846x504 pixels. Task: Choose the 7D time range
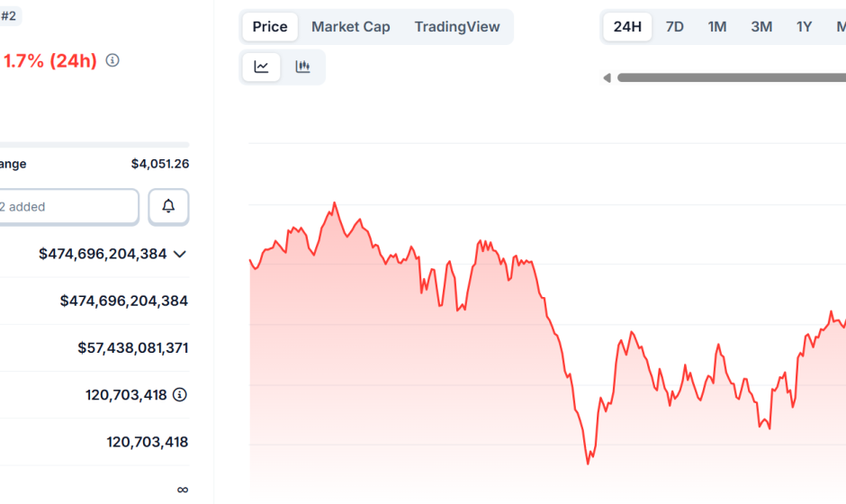coord(674,27)
